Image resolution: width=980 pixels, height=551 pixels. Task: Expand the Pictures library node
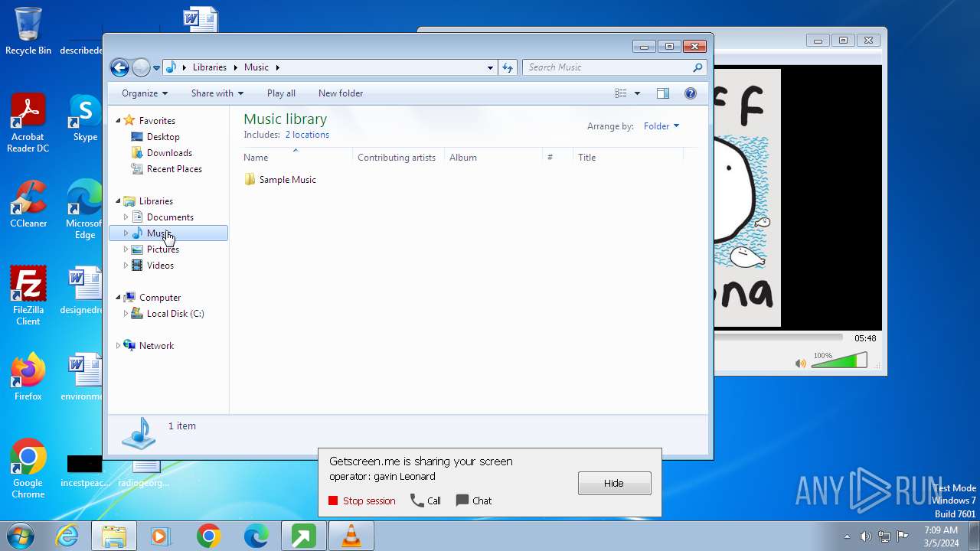pos(126,249)
